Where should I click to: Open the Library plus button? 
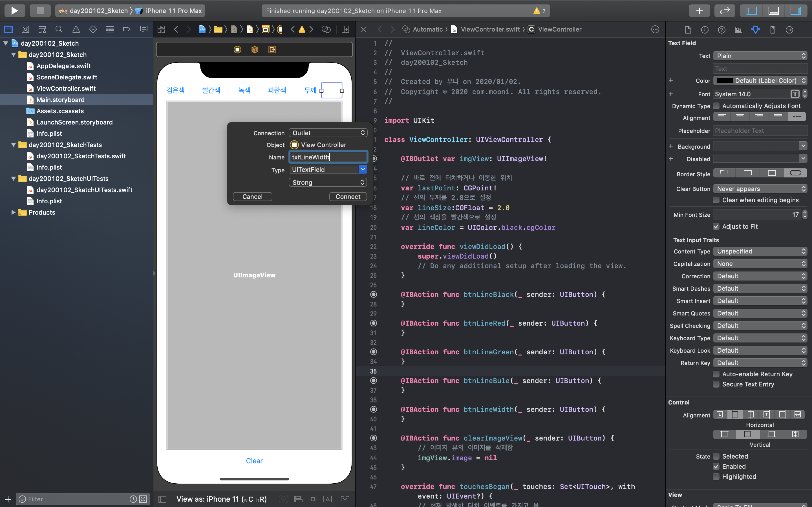coord(699,11)
